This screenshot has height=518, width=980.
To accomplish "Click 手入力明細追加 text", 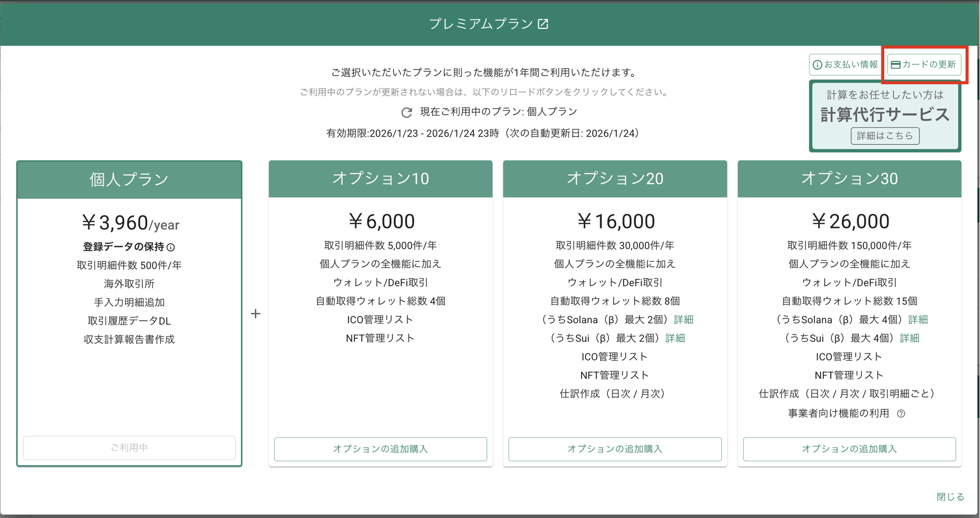I will 129,302.
